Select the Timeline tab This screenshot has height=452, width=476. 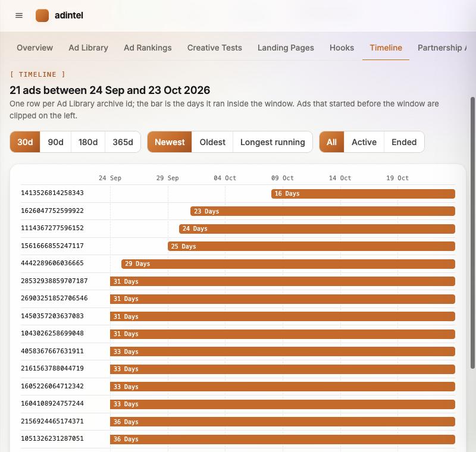tap(386, 48)
